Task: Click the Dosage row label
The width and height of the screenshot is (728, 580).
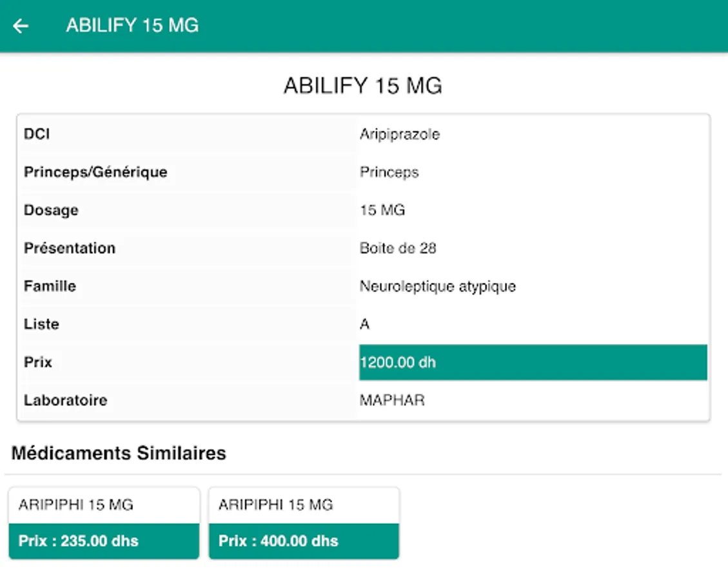Action: point(51,210)
